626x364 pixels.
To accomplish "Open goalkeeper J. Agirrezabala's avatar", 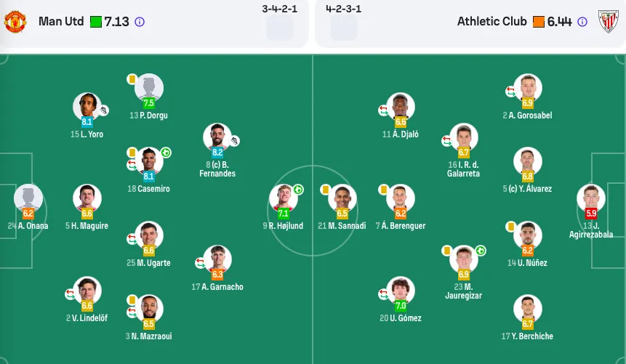I will pos(591,198).
